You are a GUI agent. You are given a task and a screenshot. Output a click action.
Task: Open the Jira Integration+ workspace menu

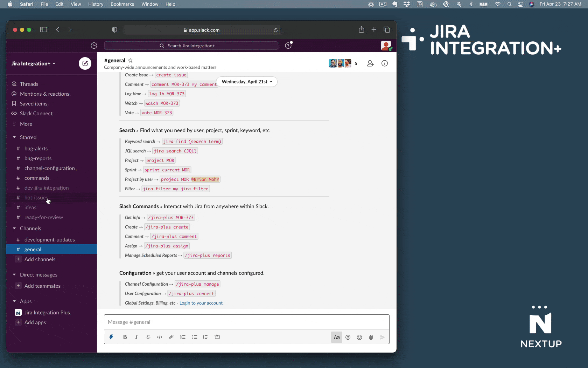(x=34, y=63)
